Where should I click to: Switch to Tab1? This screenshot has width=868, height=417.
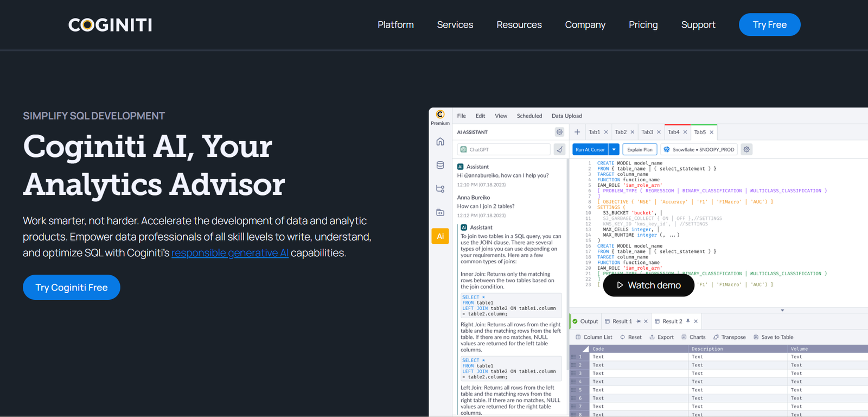click(x=595, y=132)
